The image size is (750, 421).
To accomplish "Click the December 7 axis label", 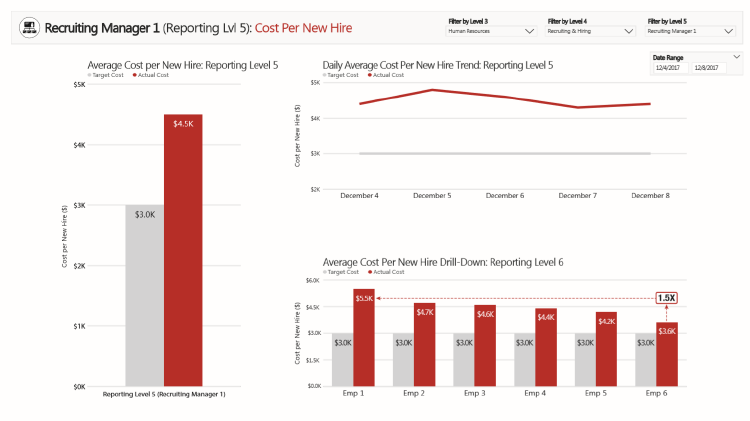I will (577, 196).
